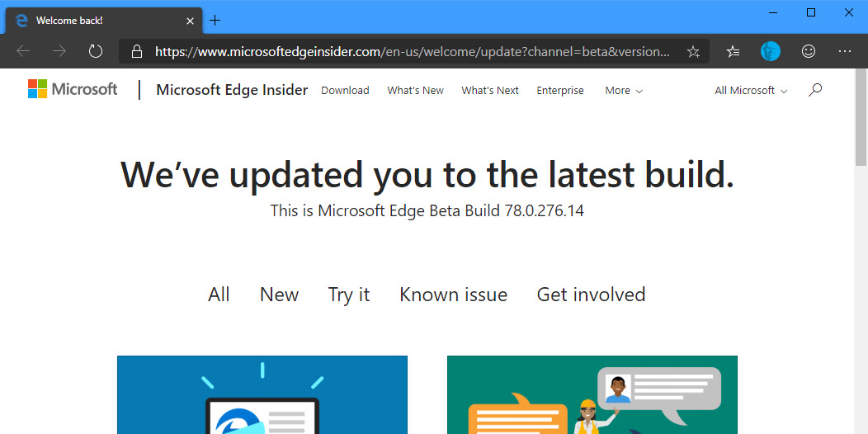Click the Microsoft logo
The width and height of the screenshot is (868, 434).
(x=73, y=88)
